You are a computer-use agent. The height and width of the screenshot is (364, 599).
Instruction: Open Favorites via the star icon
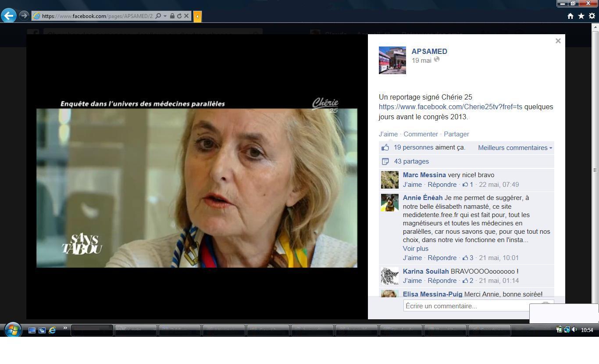pyautogui.click(x=581, y=16)
